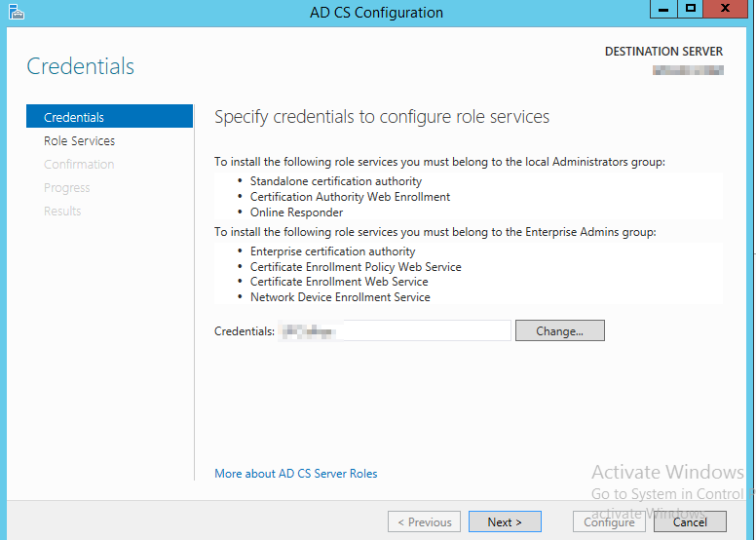Open More about AD CS Server Roles link
Viewport: 756px width, 540px height.
(296, 474)
